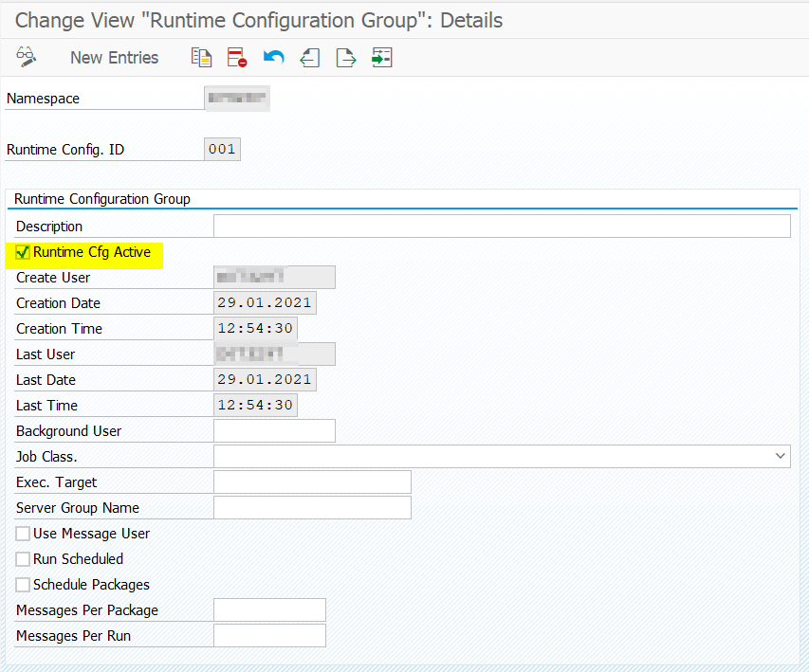809x672 pixels.
Task: Go to previous entry icon
Action: click(x=309, y=57)
